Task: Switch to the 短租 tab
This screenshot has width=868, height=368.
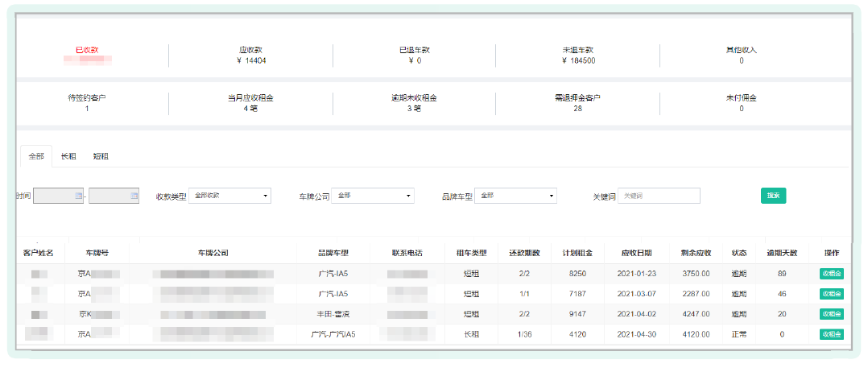Action: click(x=101, y=156)
